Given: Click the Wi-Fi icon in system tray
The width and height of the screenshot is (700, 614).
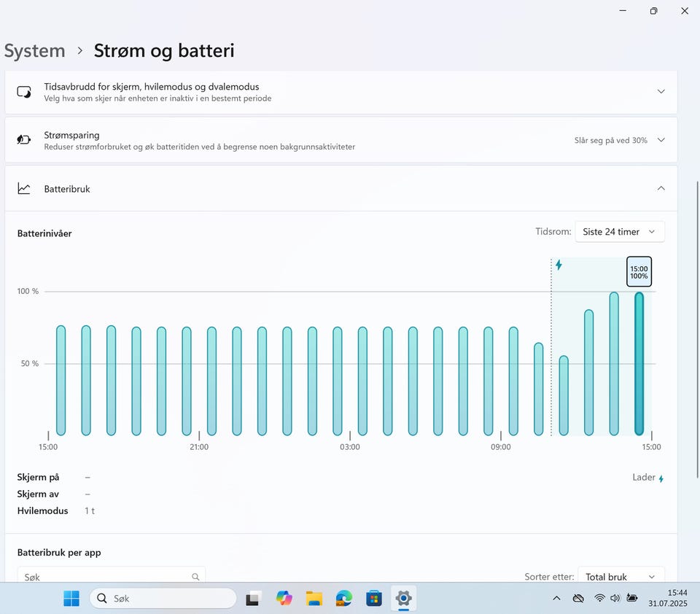Looking at the screenshot, I should (599, 598).
